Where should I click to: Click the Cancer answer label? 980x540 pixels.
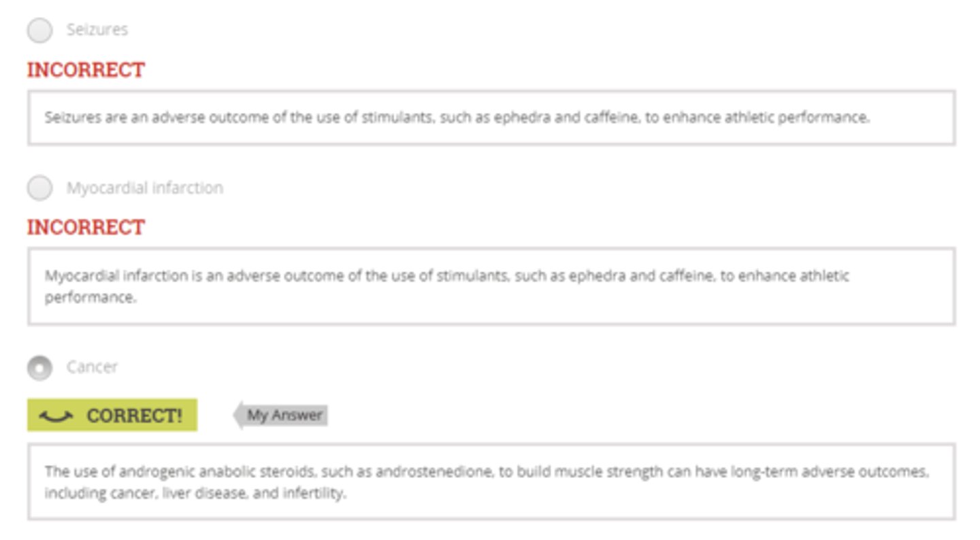pos(92,367)
